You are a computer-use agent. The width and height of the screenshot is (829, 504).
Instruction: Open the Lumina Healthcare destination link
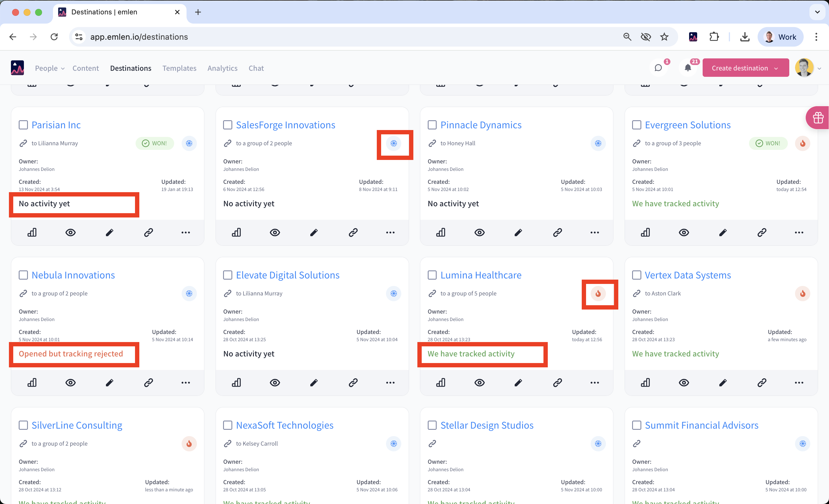pos(481,275)
